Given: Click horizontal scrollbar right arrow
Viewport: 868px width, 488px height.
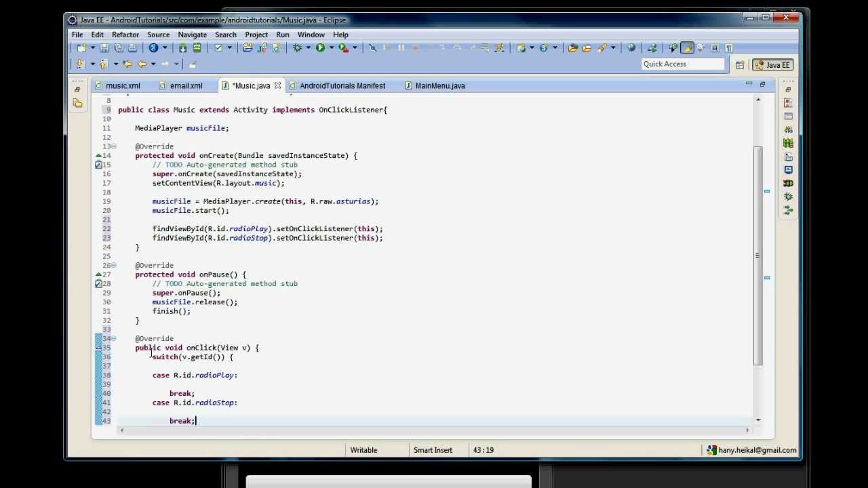Looking at the screenshot, I should coord(747,430).
